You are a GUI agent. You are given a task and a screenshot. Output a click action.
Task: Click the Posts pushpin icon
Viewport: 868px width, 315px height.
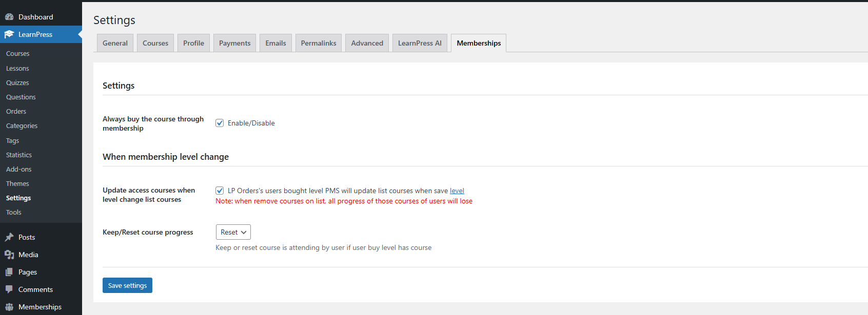[x=9, y=237]
